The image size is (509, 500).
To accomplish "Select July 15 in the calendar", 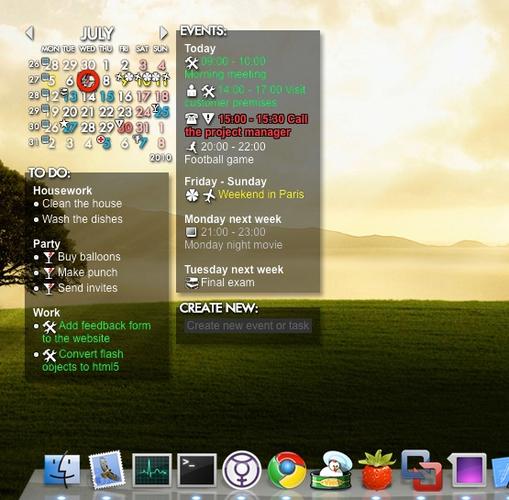I will pyautogui.click(x=107, y=97).
